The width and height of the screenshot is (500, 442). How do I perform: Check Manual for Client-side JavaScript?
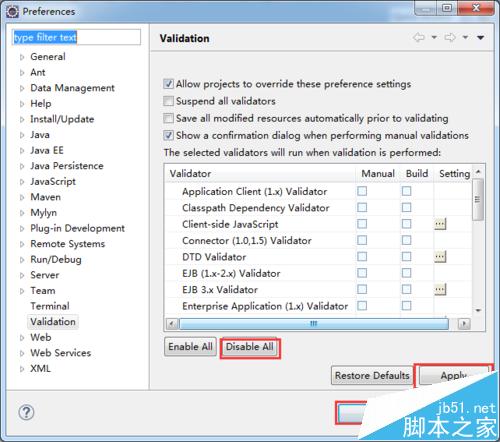[362, 224]
